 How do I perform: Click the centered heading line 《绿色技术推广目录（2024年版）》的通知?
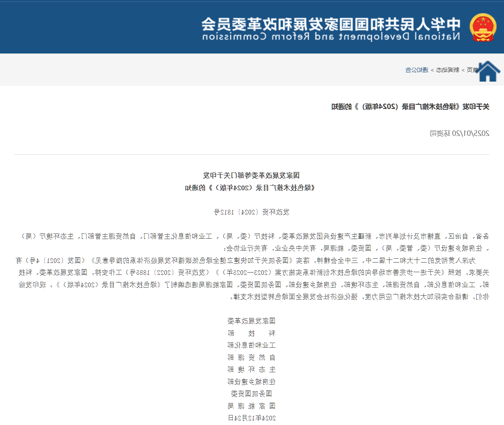point(250,188)
